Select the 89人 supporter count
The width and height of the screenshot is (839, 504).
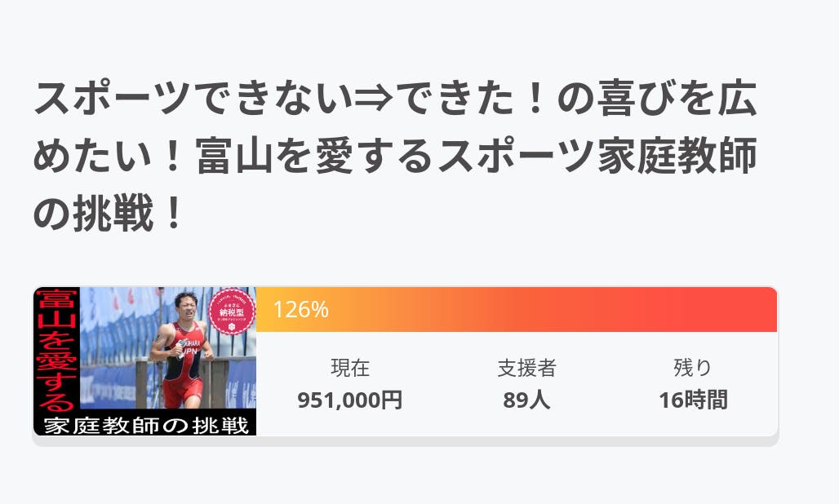(526, 400)
